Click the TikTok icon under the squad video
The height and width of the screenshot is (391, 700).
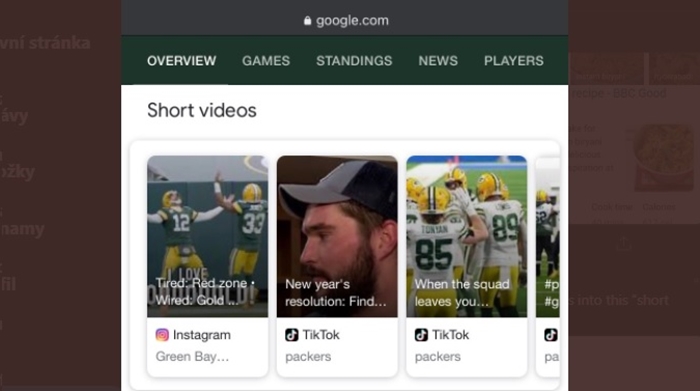coord(421,335)
